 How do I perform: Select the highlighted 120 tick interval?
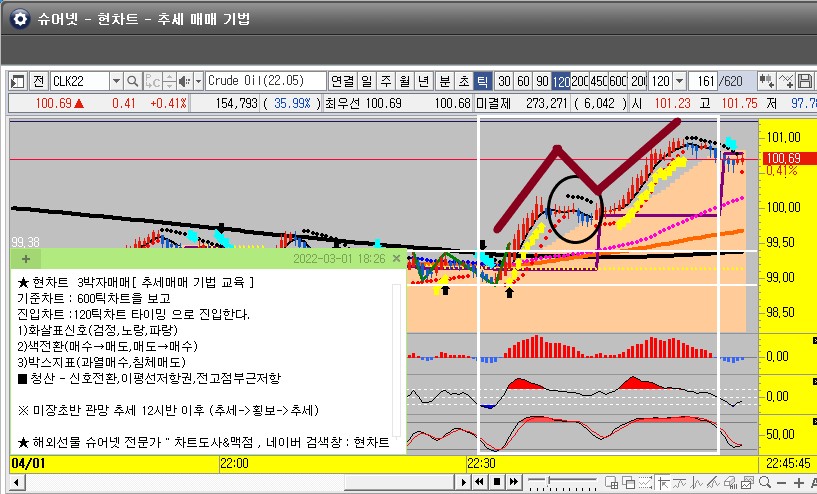[561, 81]
